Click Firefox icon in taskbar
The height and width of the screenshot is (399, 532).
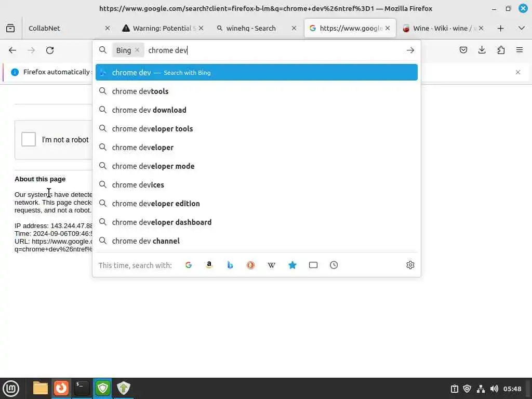(61, 388)
